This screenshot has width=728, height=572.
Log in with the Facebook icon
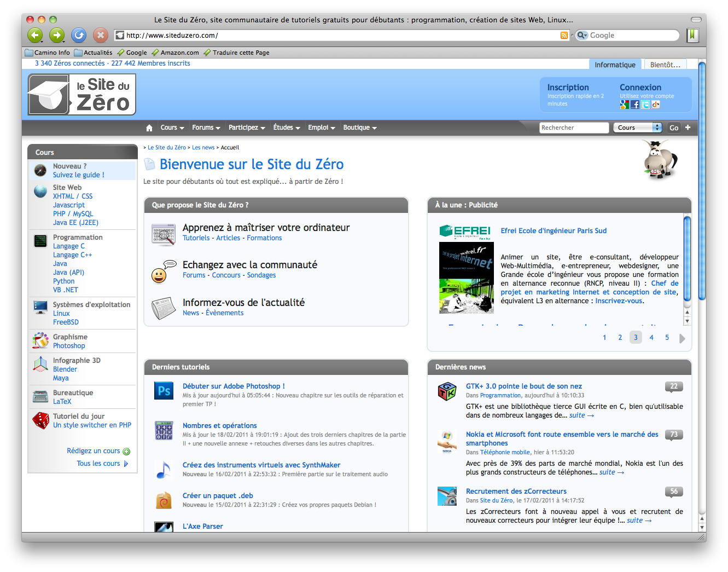[635, 105]
